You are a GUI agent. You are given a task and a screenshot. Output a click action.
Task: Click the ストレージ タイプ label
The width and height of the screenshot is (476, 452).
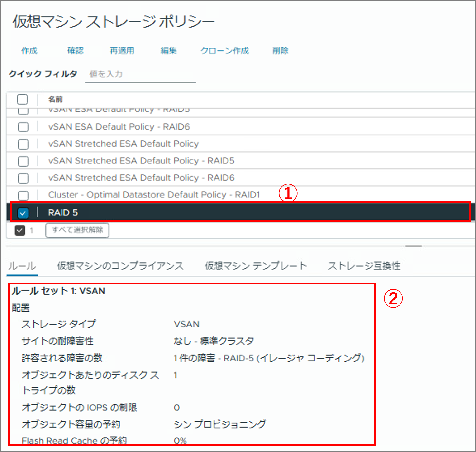pos(59,324)
